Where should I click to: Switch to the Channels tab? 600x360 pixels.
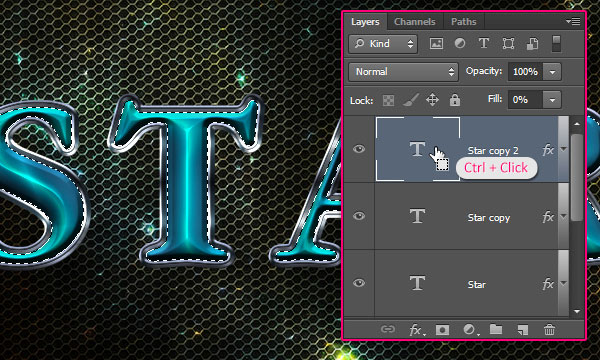click(415, 22)
